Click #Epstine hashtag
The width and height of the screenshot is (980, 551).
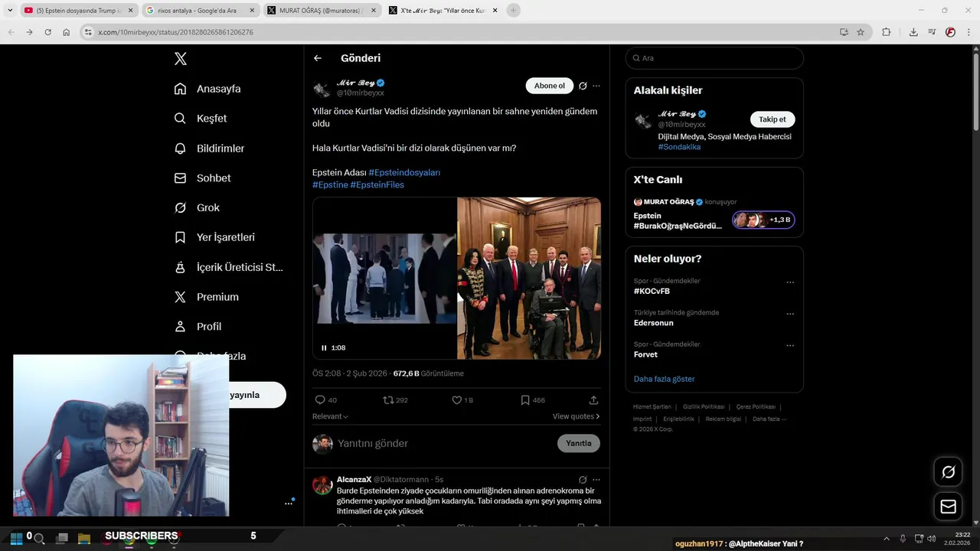(330, 184)
